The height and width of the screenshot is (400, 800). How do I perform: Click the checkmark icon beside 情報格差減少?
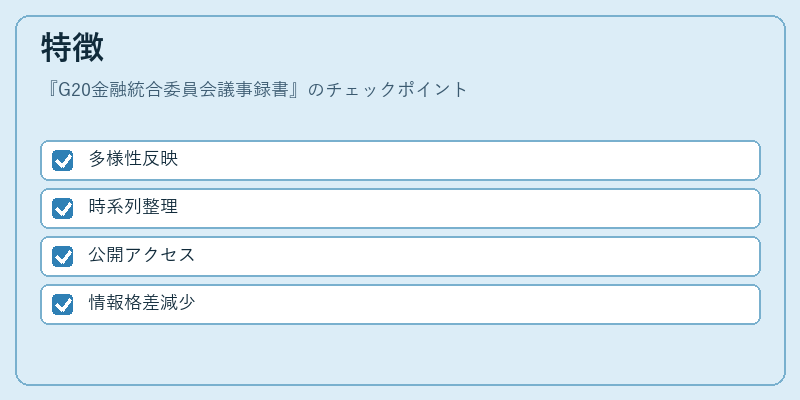click(x=62, y=305)
